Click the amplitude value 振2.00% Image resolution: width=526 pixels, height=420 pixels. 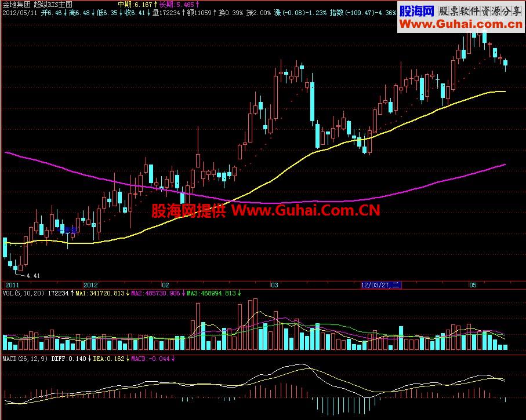click(x=258, y=13)
